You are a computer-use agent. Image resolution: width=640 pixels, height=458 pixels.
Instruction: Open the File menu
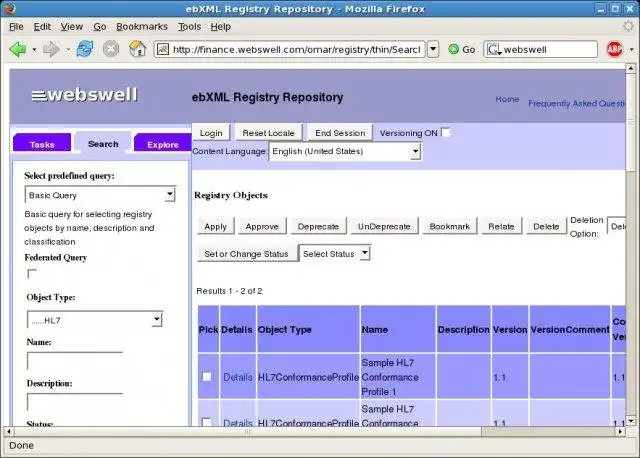click(16, 27)
